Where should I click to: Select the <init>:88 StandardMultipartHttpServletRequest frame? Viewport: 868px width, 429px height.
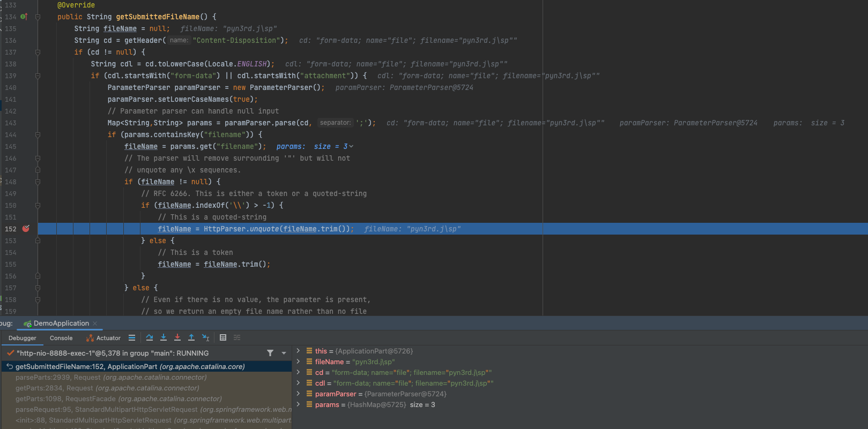click(x=146, y=420)
